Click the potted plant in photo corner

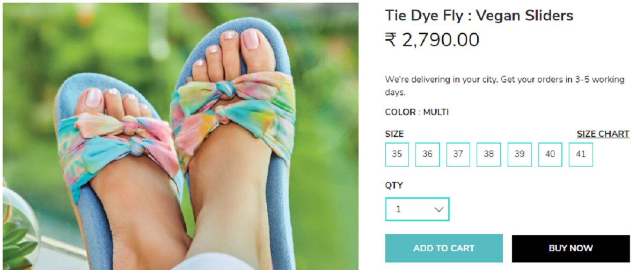click(19, 230)
